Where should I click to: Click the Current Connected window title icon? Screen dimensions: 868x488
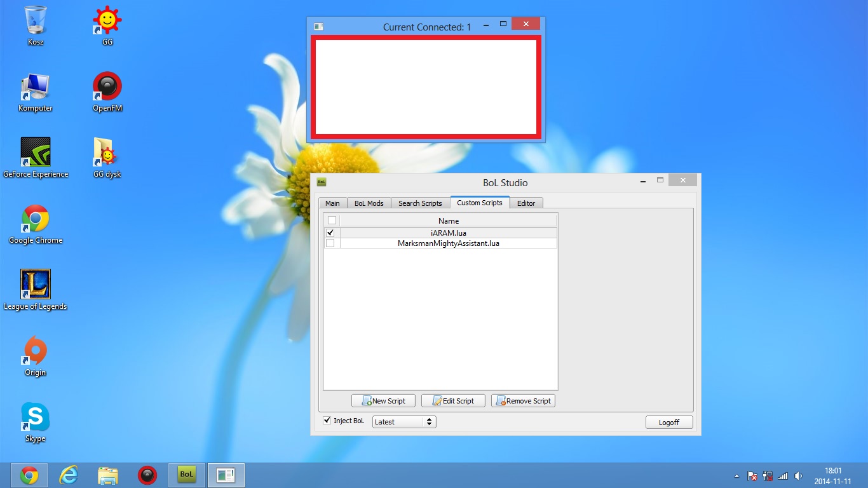pyautogui.click(x=319, y=27)
